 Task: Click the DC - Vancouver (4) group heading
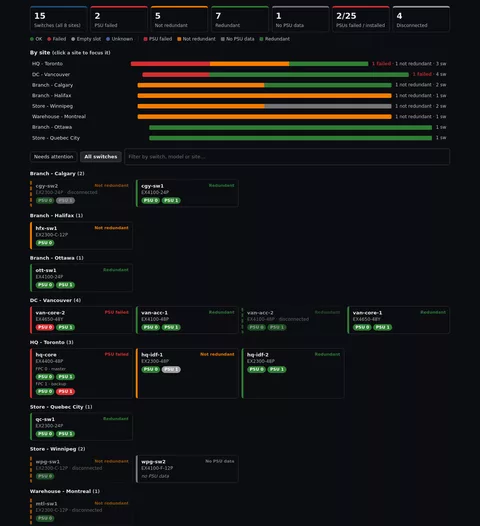tap(55, 300)
